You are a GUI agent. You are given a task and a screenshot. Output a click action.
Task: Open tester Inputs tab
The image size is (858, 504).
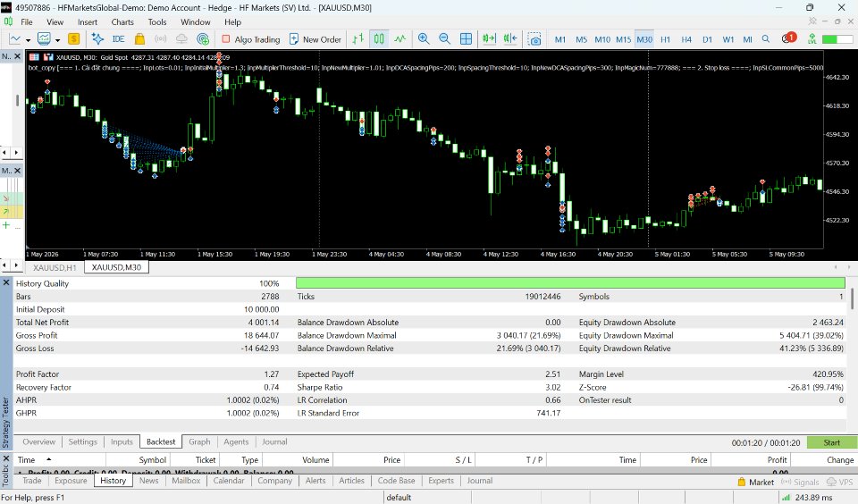(122, 441)
